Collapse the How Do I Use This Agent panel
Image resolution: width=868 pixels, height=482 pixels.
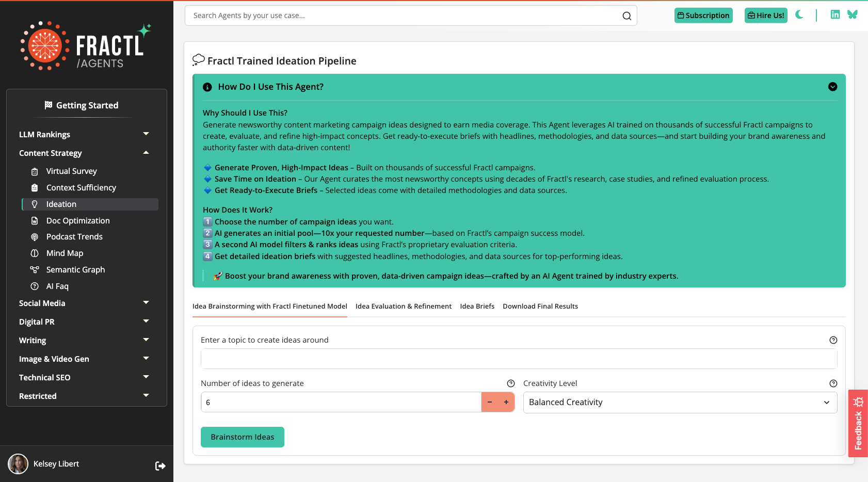832,87
